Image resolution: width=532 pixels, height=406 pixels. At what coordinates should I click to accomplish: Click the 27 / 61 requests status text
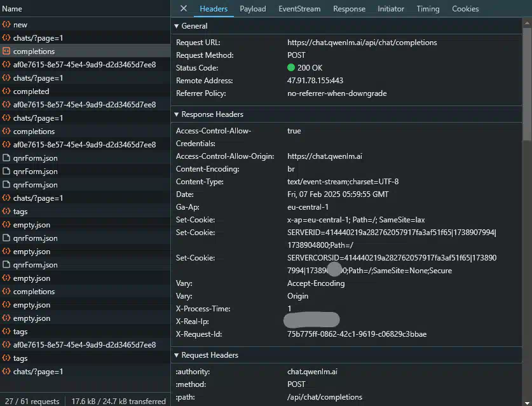(x=32, y=402)
